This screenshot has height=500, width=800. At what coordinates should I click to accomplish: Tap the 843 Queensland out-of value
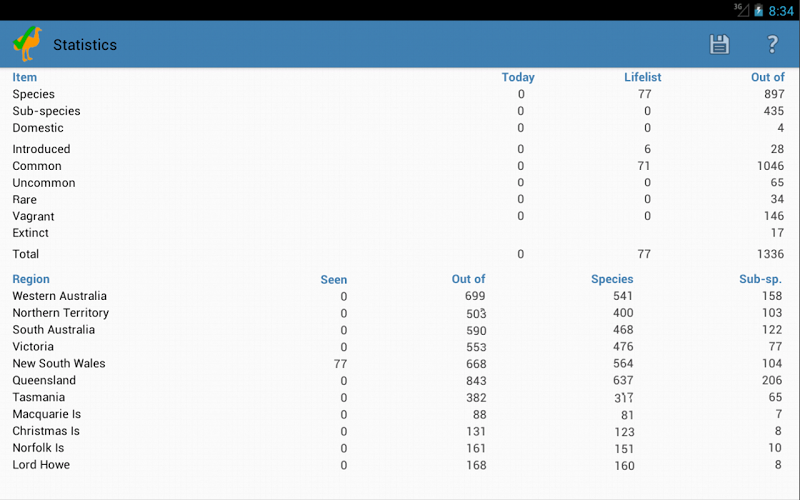[476, 381]
